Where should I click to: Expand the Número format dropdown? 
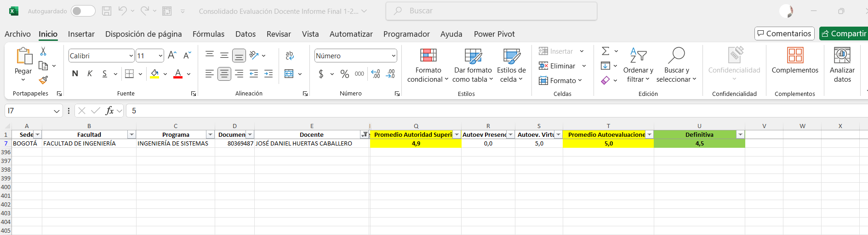394,56
